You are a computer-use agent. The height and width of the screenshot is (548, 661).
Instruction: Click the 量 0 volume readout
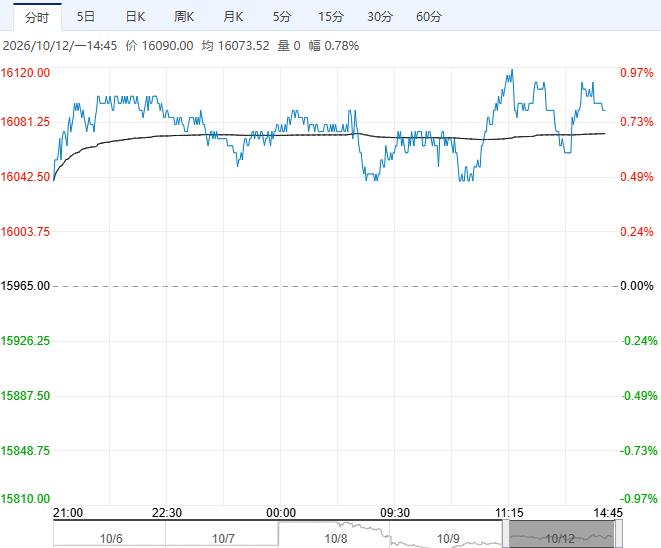pyautogui.click(x=289, y=46)
